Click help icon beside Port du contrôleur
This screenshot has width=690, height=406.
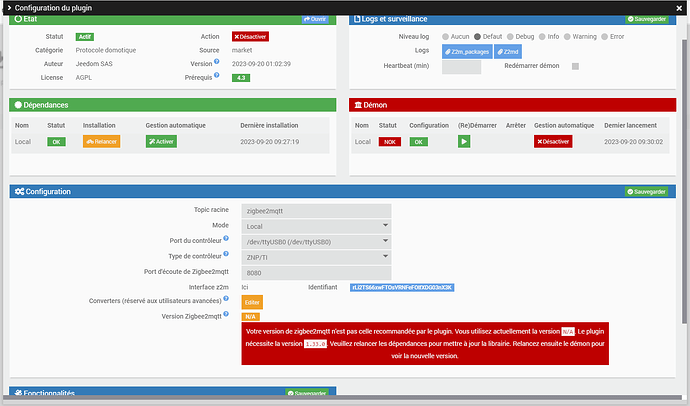(226, 238)
